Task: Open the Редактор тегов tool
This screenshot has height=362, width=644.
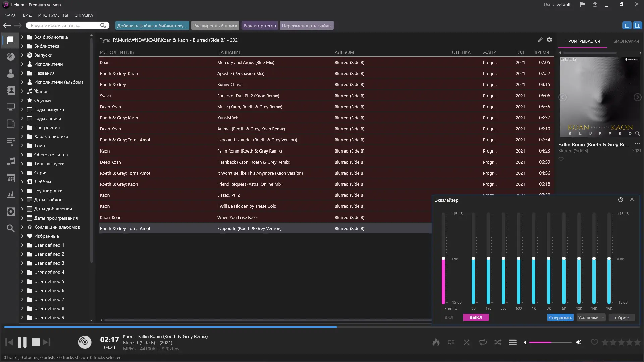Action: (x=259, y=25)
